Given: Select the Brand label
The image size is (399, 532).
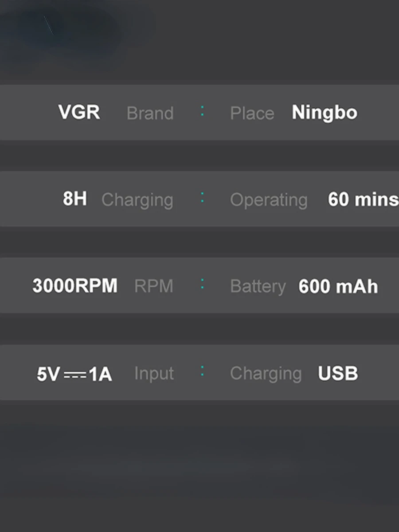Looking at the screenshot, I should click(150, 113).
